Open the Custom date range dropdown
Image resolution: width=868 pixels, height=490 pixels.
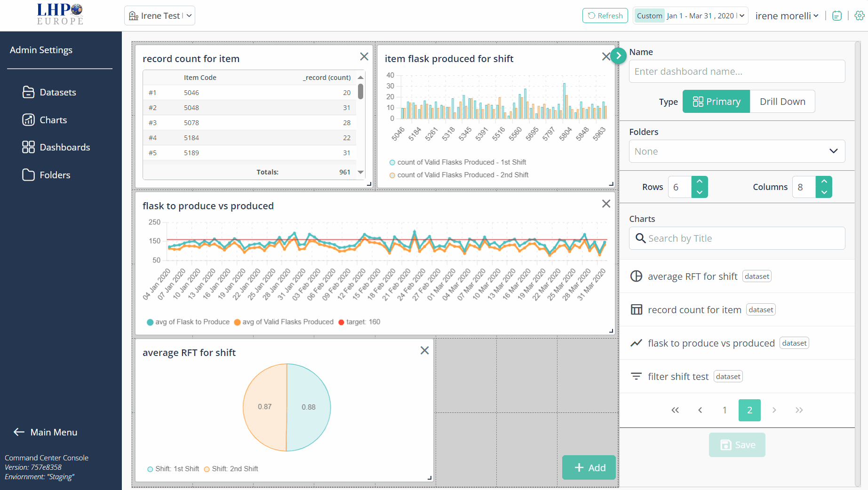(x=690, y=16)
